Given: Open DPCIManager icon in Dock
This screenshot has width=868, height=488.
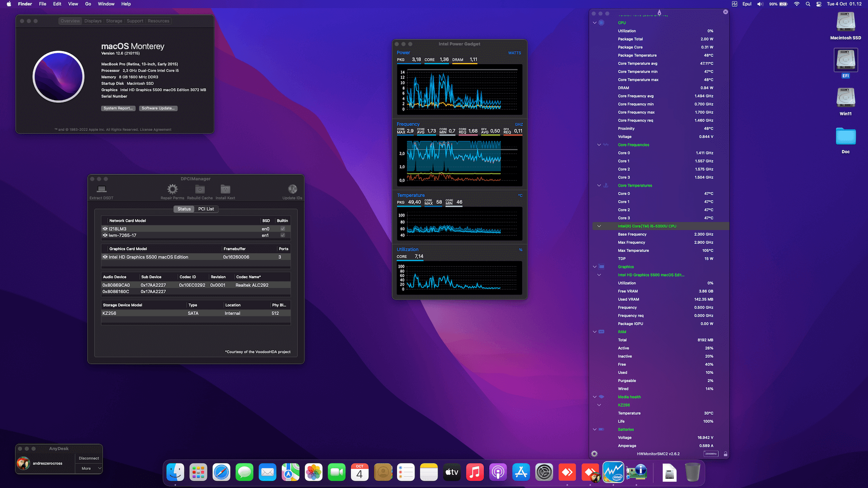Looking at the screenshot, I should 637,473.
